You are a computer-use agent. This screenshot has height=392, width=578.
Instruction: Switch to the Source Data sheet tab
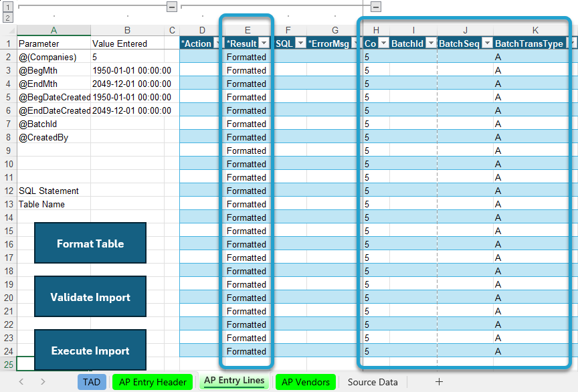[373, 382]
